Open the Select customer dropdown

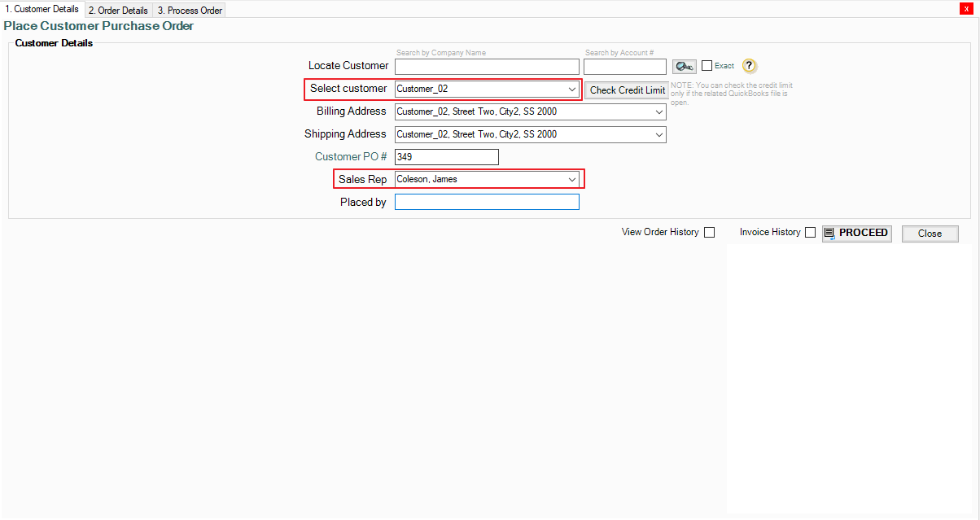click(x=572, y=89)
